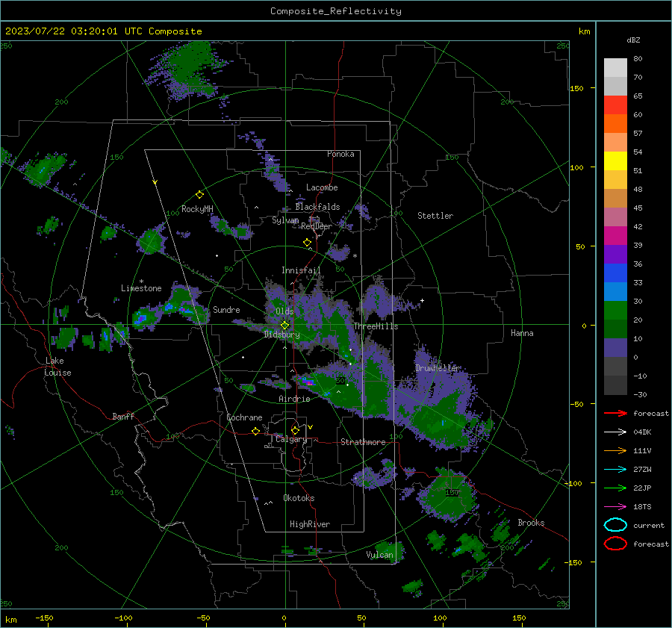
Task: Click the Brooks city label
Action: pos(531,523)
